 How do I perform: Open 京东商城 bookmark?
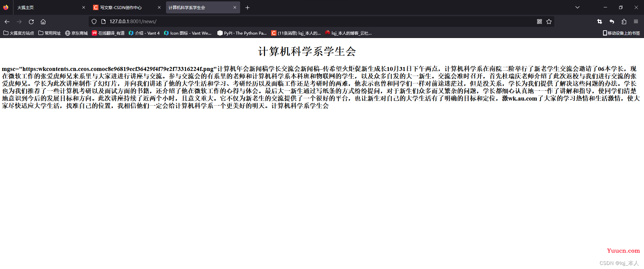(x=77, y=33)
